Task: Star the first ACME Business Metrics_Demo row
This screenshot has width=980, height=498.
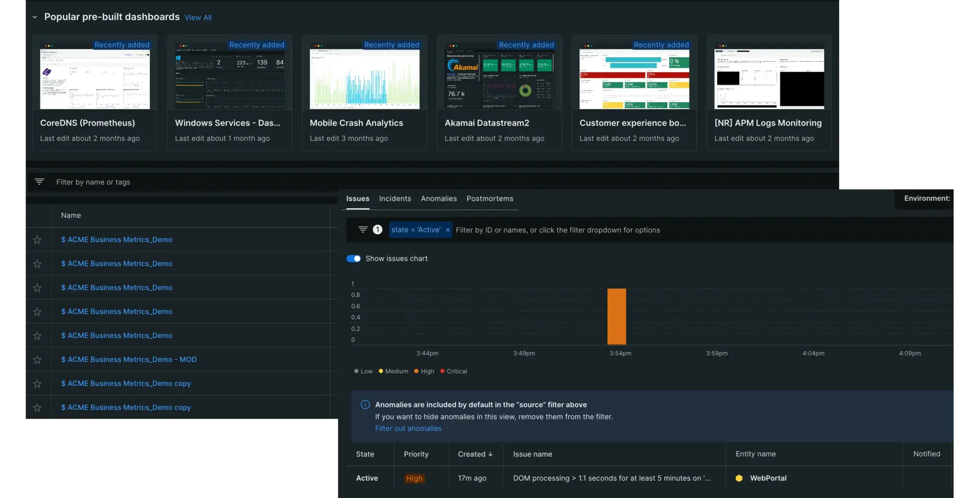Action: pyautogui.click(x=37, y=240)
